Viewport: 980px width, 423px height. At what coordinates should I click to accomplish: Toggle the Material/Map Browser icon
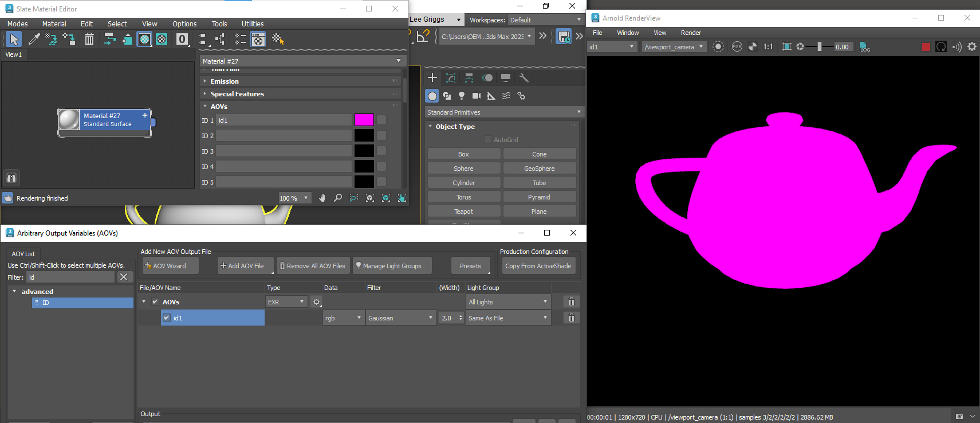(241, 39)
